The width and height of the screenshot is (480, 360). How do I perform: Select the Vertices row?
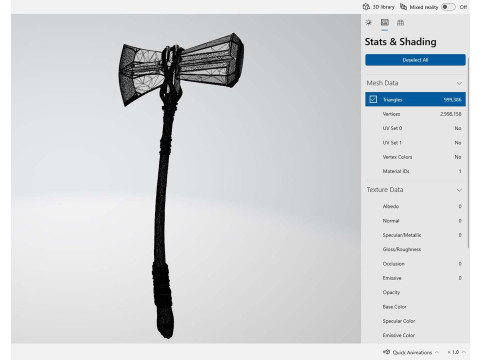(415, 114)
